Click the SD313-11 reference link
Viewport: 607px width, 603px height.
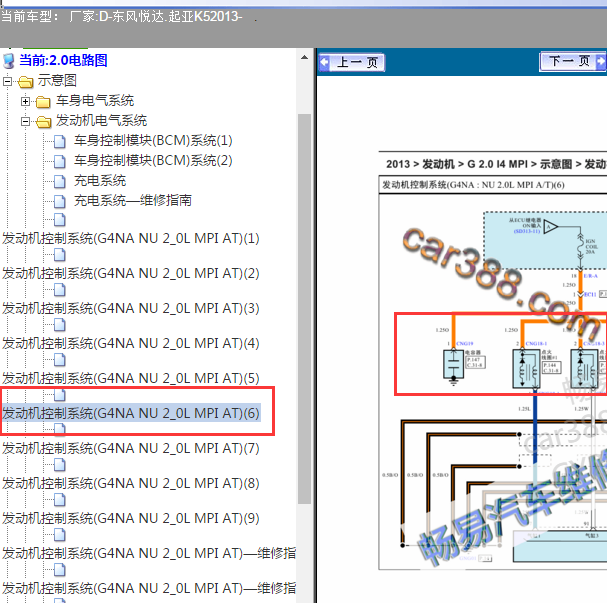coord(527,231)
